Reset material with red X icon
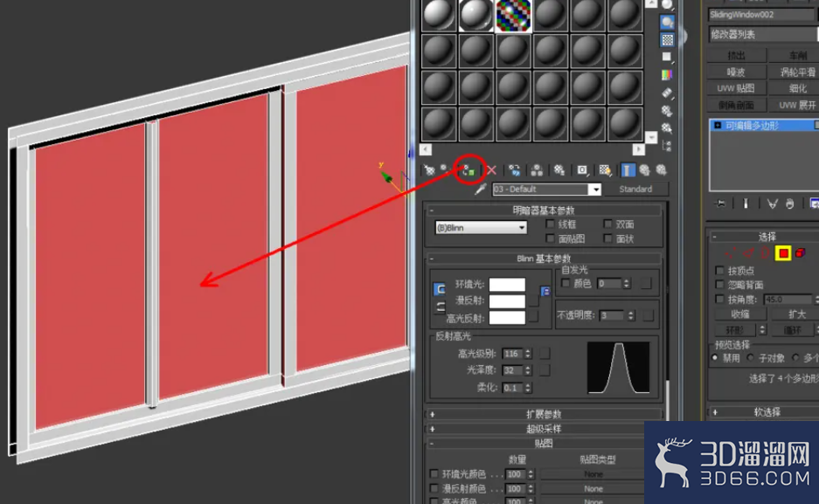The image size is (819, 504). tap(491, 170)
